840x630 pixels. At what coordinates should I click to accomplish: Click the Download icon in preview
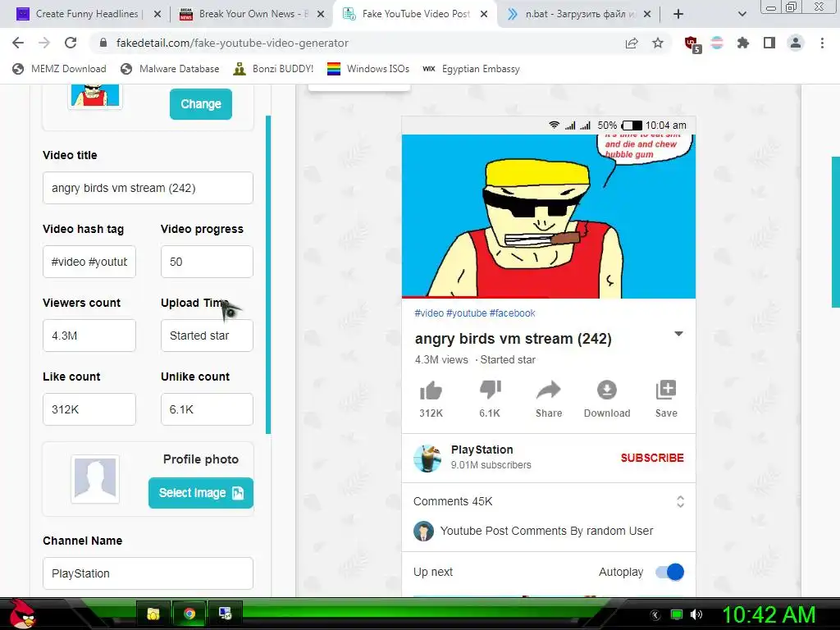607,390
